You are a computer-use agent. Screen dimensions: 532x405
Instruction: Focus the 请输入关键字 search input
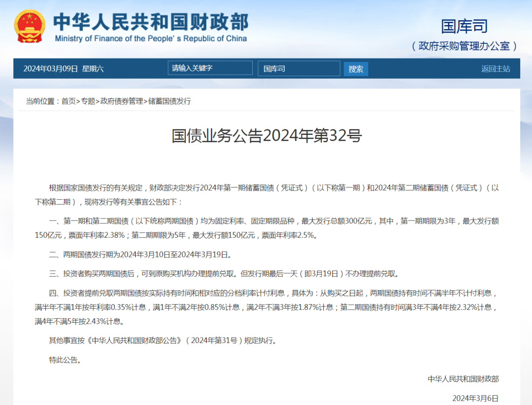210,68
